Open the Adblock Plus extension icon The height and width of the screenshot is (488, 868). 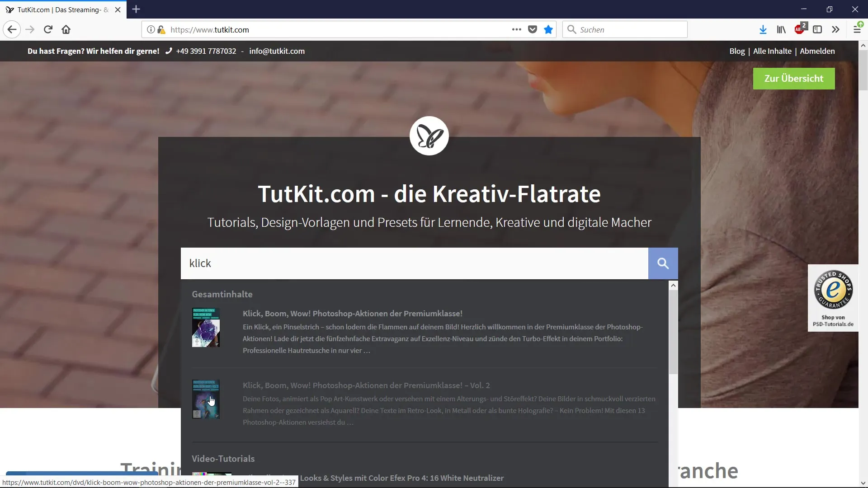[x=800, y=29]
